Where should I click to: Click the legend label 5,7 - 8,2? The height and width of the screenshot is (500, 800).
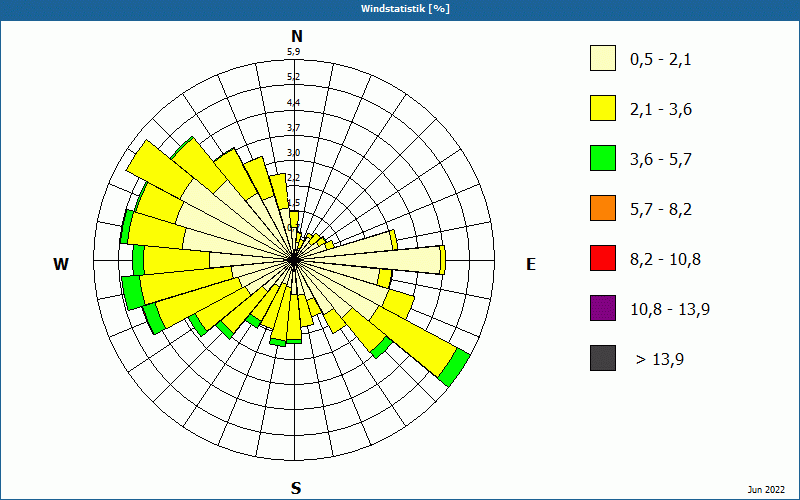pyautogui.click(x=661, y=210)
